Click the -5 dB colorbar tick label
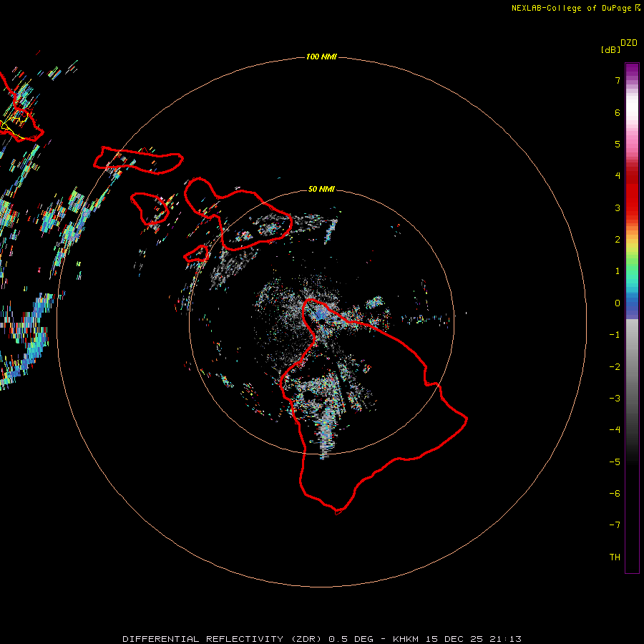The height and width of the screenshot is (644, 644). click(x=615, y=462)
